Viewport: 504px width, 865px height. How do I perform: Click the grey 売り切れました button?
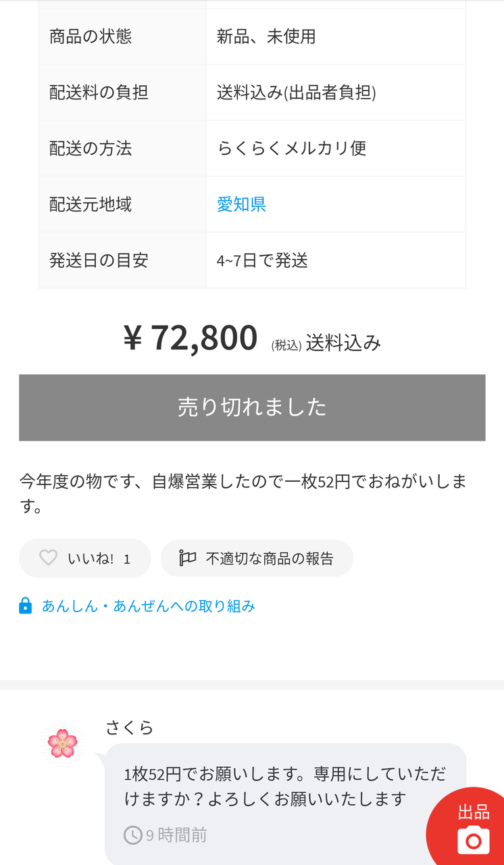click(252, 407)
